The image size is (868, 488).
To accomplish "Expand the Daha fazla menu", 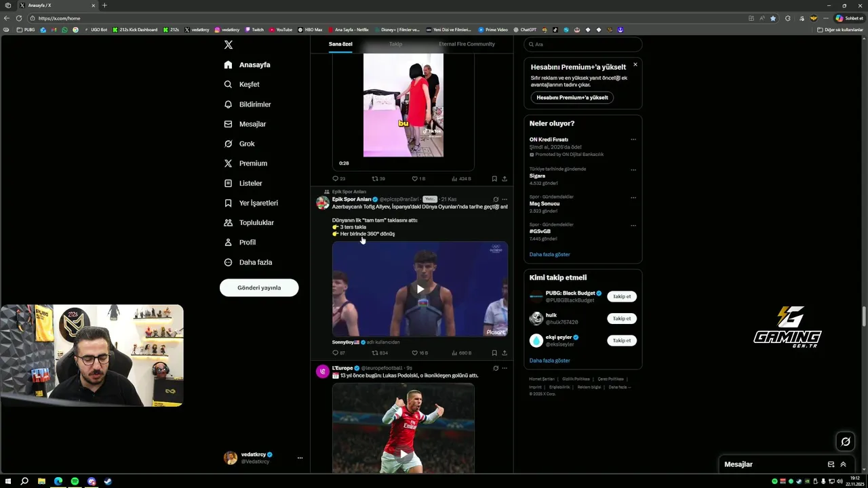I will (248, 262).
